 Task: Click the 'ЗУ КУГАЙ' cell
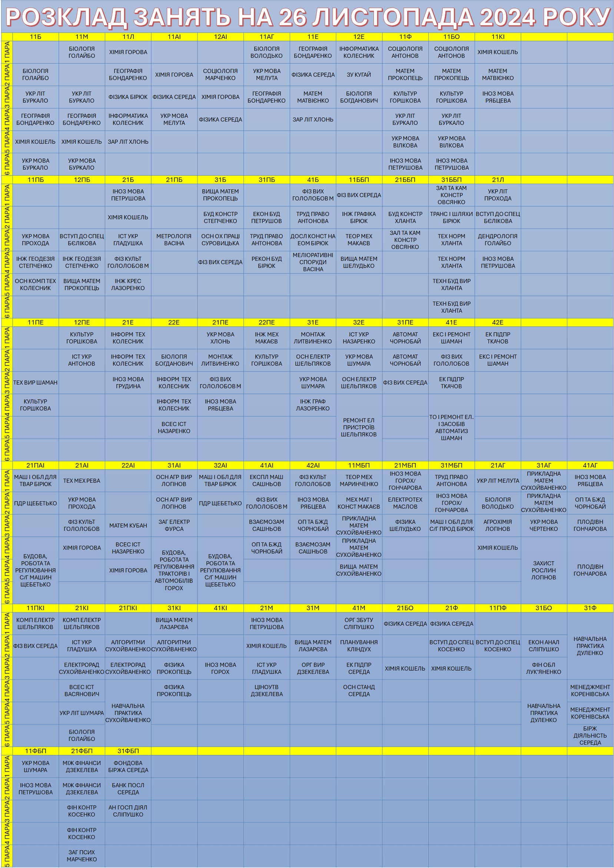tap(359, 74)
